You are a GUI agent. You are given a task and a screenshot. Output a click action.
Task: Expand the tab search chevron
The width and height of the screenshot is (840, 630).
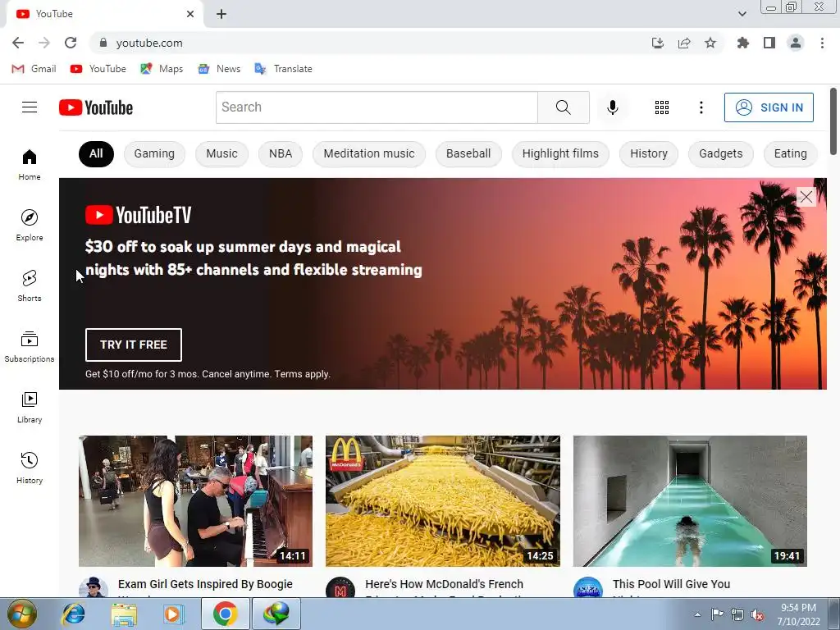pos(742,14)
